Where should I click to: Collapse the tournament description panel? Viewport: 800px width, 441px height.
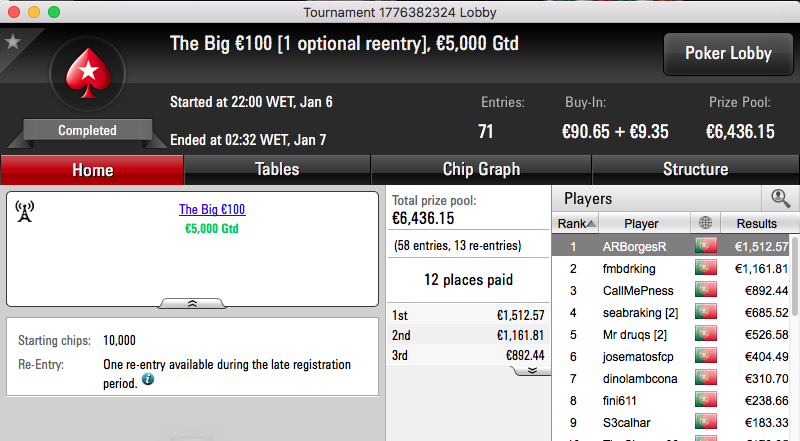(x=192, y=304)
